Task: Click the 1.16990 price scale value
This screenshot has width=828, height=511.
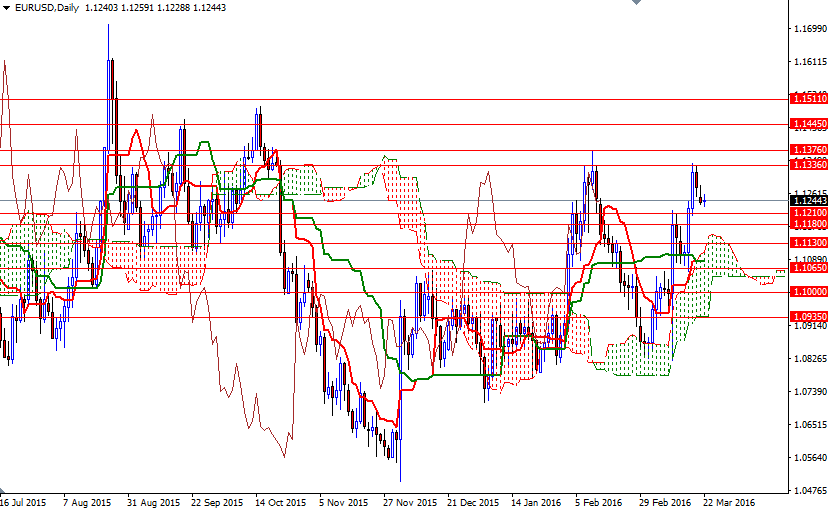Action: pos(811,29)
